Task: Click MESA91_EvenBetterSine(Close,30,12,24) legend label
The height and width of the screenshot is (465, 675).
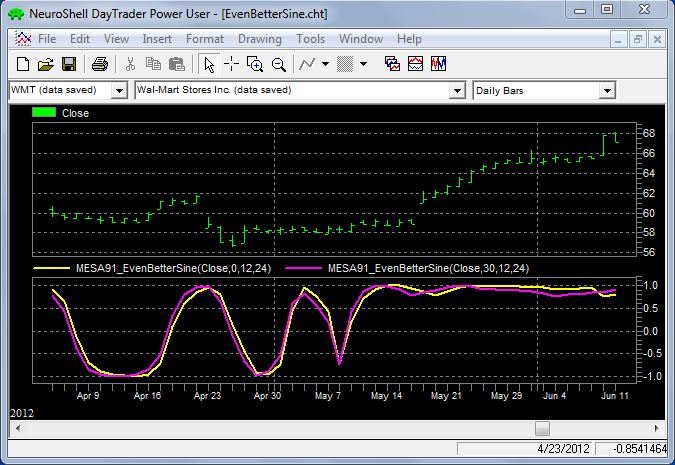Action: (x=428, y=268)
